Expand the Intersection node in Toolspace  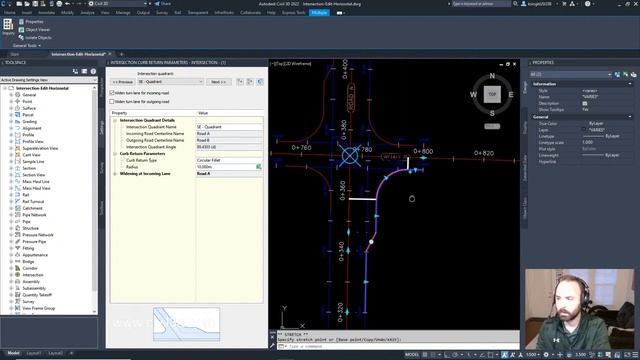(x=11, y=275)
